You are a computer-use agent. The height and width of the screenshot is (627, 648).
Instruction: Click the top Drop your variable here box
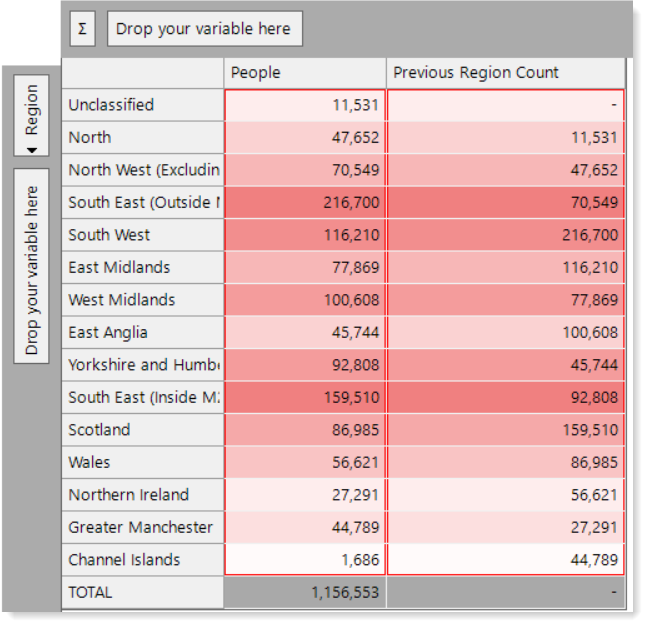[x=205, y=29]
